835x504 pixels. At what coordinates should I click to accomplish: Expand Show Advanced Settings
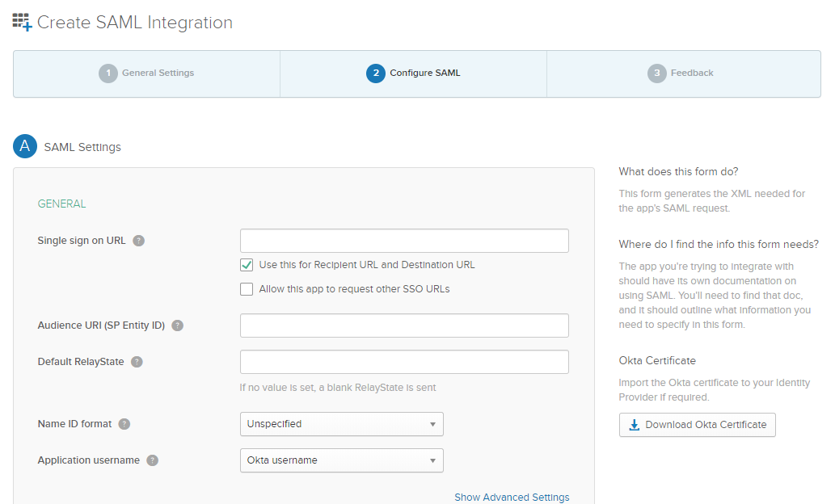tap(512, 498)
